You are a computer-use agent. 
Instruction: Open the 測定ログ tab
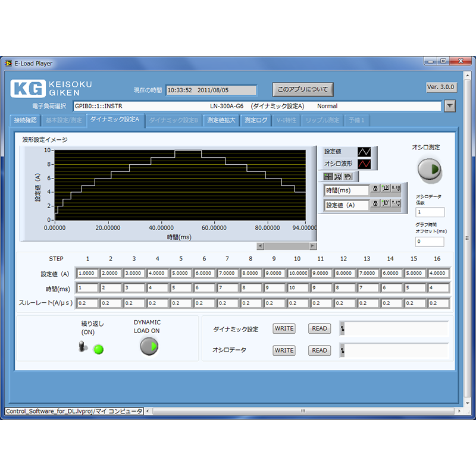coord(256,120)
